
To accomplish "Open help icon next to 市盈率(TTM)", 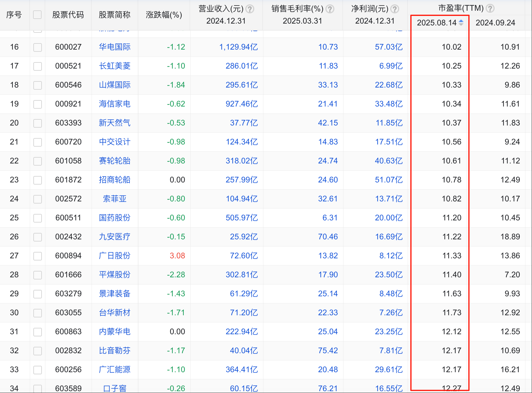I will click(490, 8).
